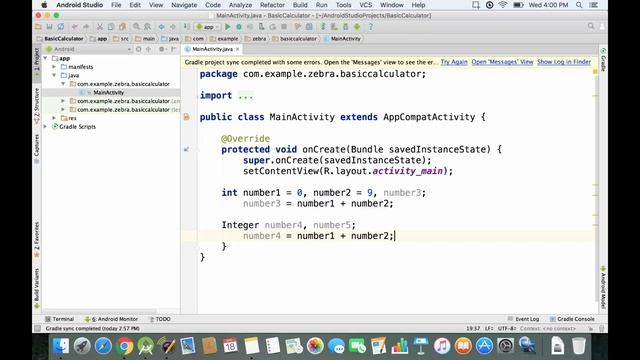
Task: Toggle the Structure side panel
Action: (37, 106)
